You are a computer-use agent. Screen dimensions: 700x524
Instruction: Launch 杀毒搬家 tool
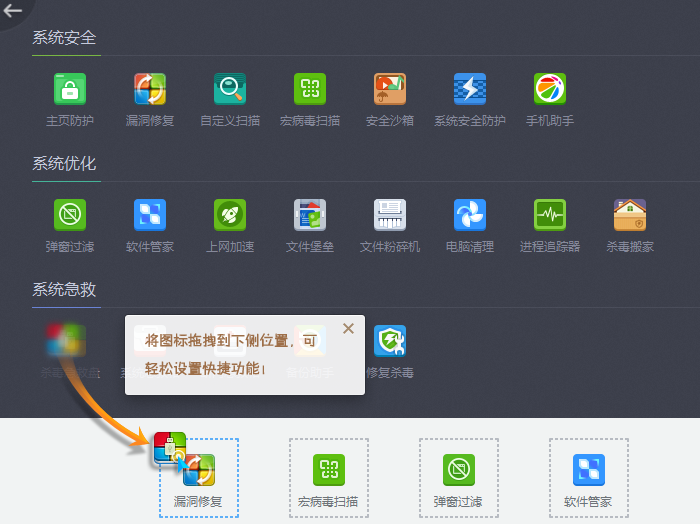[x=630, y=215]
